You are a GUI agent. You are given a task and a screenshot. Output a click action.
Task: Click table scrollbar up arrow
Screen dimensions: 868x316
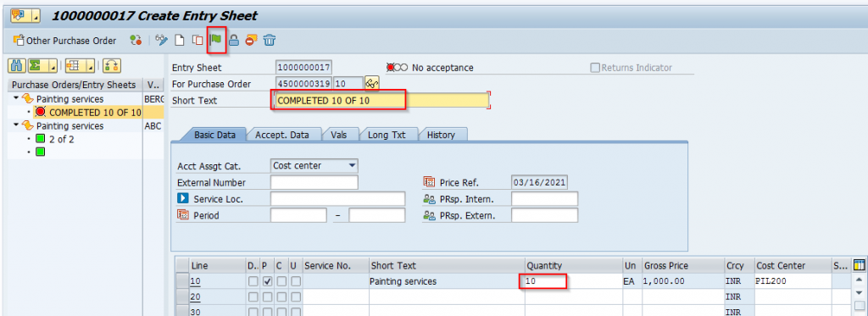(x=860, y=281)
